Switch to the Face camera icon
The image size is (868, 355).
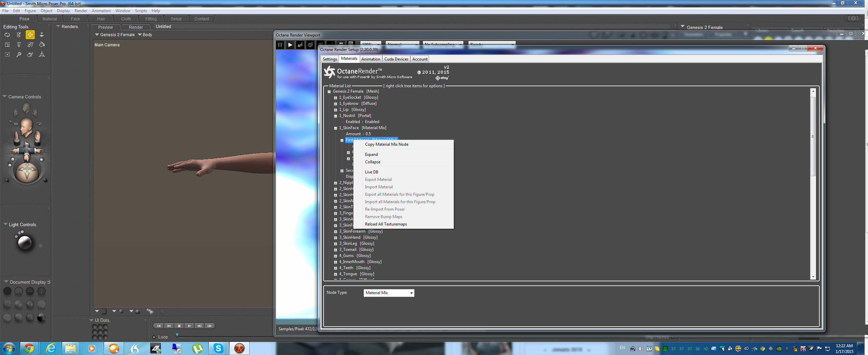(26, 108)
